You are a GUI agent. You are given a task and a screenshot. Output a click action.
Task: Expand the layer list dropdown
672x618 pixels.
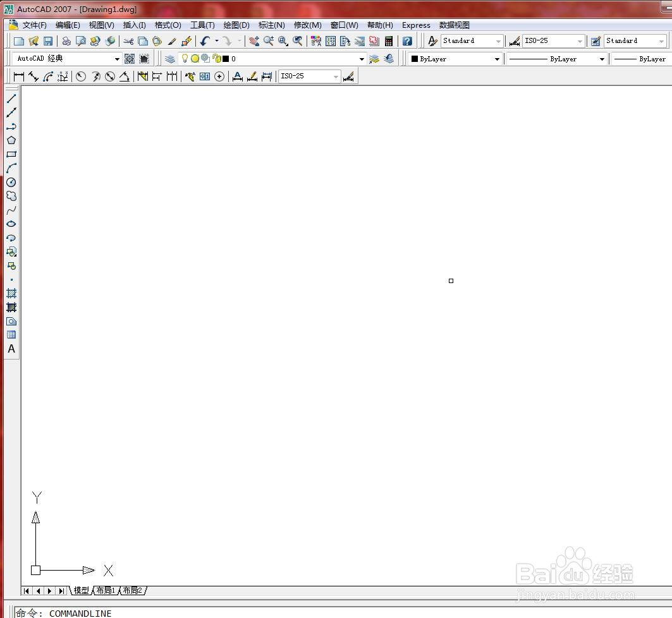[x=362, y=59]
